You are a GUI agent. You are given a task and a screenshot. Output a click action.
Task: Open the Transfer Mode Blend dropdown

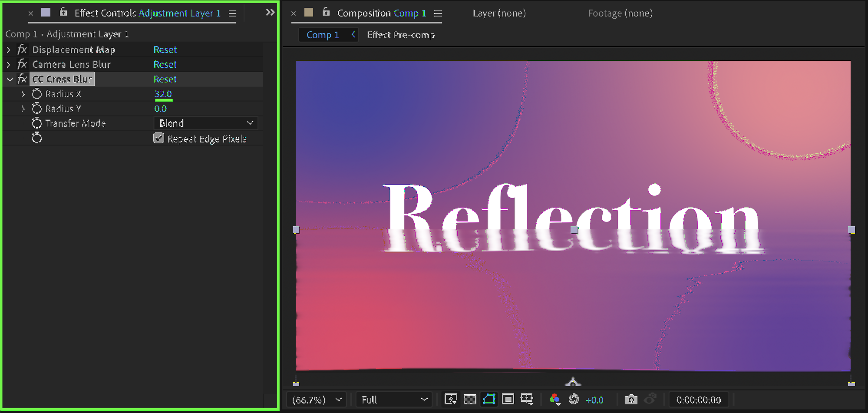point(206,123)
